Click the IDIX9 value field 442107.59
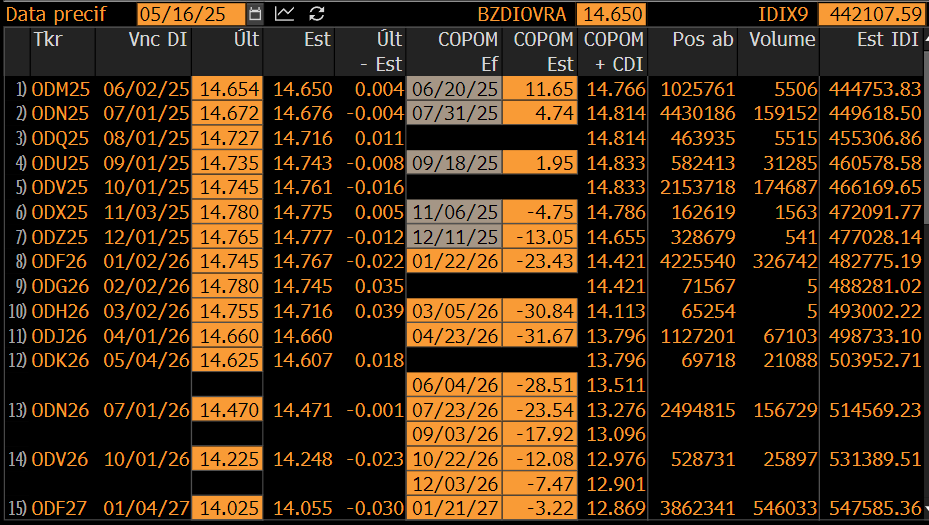This screenshot has width=929, height=525. (x=872, y=14)
